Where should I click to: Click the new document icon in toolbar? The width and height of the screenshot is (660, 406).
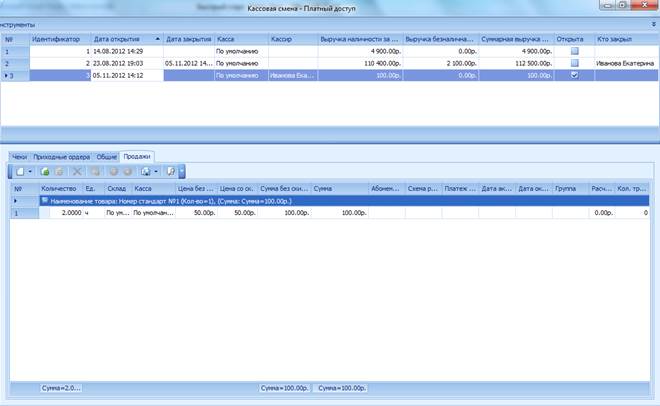(20, 172)
